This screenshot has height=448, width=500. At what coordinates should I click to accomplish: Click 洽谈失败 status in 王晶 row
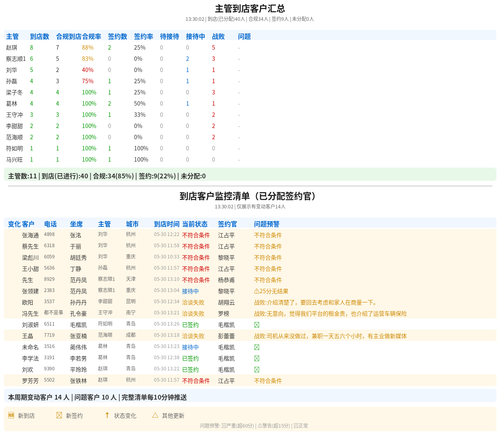(x=193, y=336)
